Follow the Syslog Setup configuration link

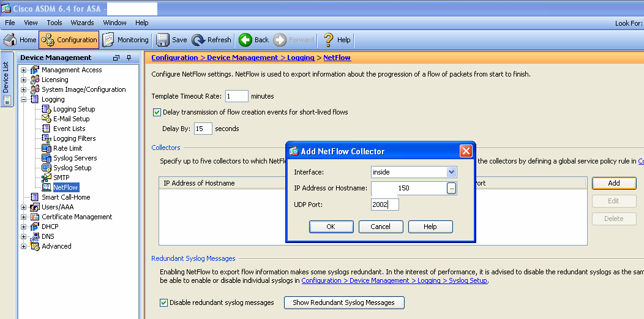[394, 280]
